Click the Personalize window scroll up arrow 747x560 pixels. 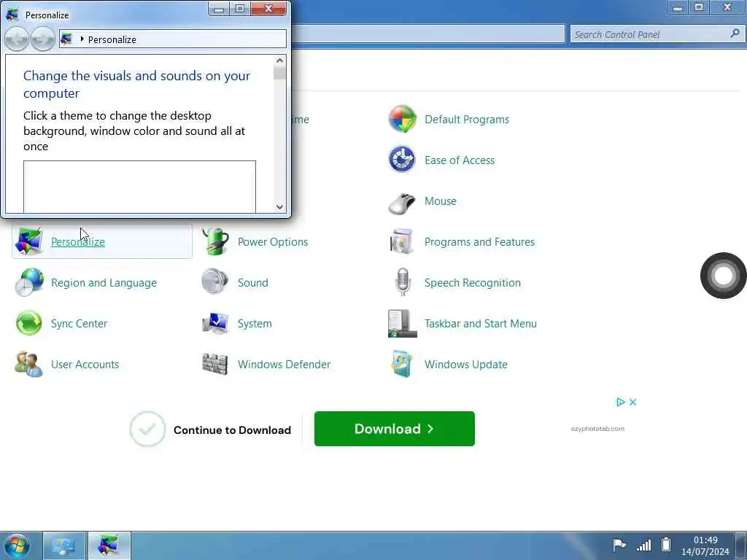(279, 61)
